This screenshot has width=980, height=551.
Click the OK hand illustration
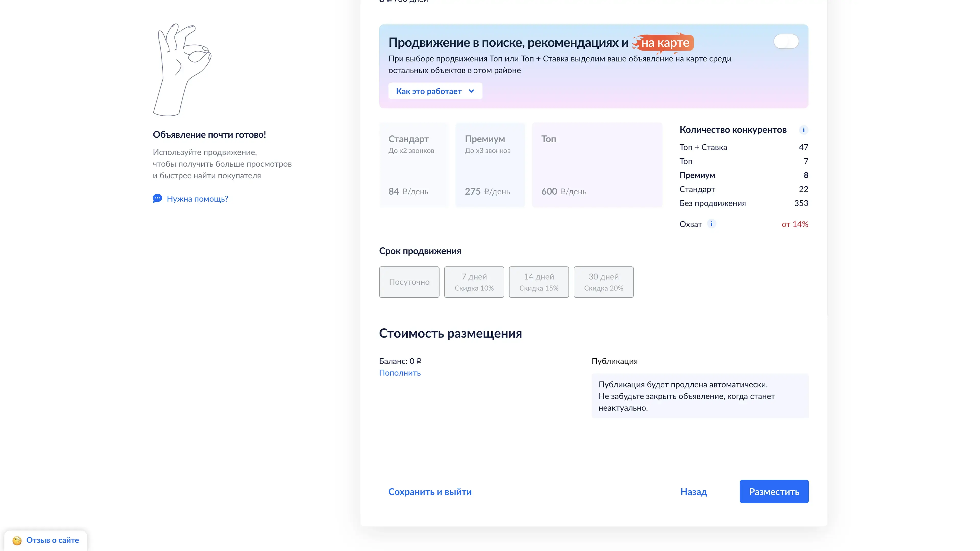coord(181,70)
